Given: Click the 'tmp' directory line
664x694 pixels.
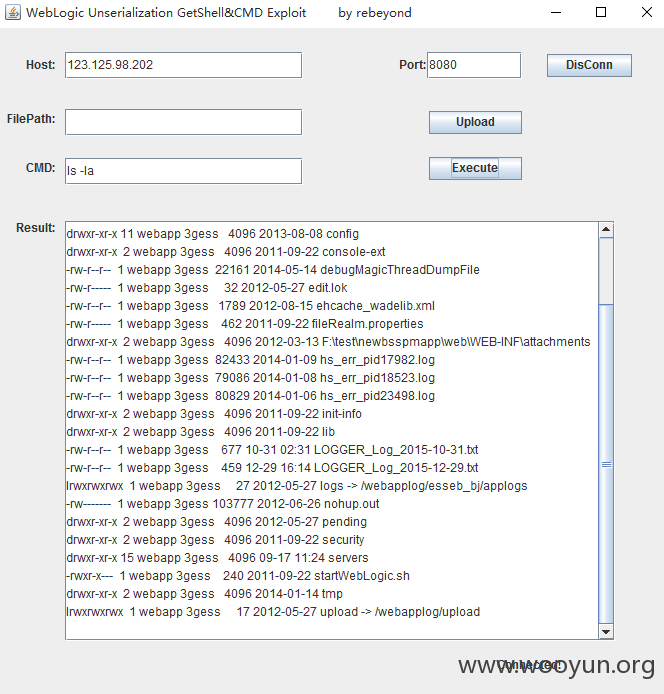Looking at the screenshot, I should 205,594.
